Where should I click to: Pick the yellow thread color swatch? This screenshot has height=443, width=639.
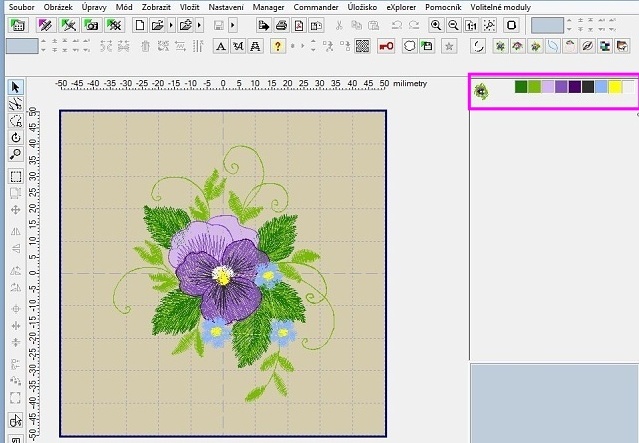(x=615, y=88)
